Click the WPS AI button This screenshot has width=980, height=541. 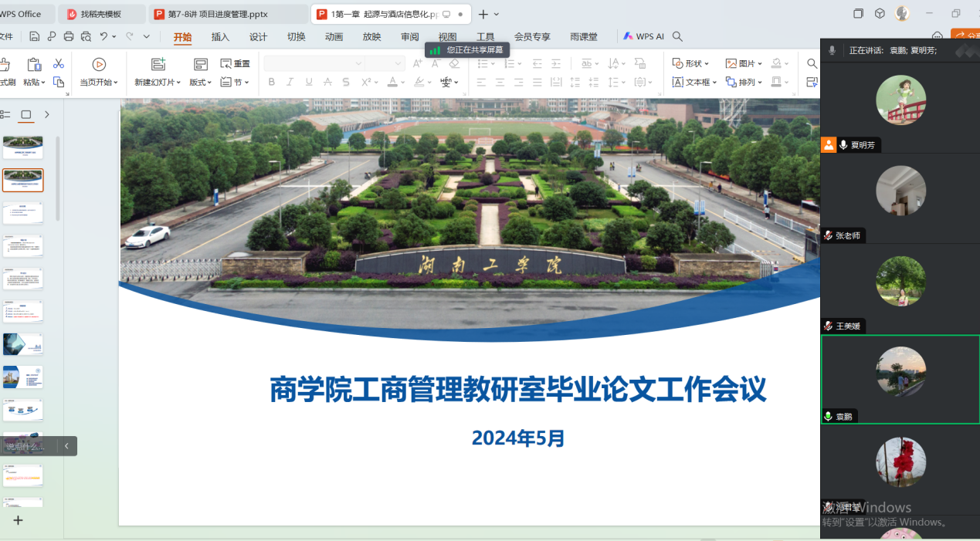pyautogui.click(x=643, y=36)
